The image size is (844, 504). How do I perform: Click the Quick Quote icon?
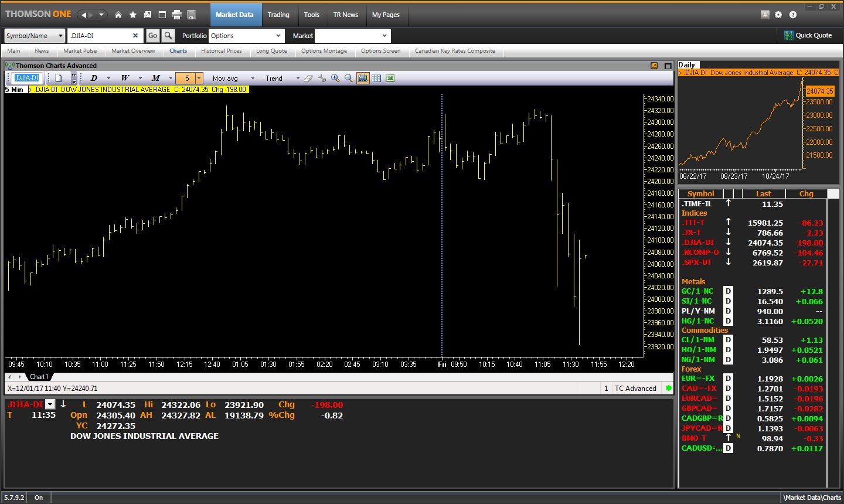pyautogui.click(x=788, y=36)
